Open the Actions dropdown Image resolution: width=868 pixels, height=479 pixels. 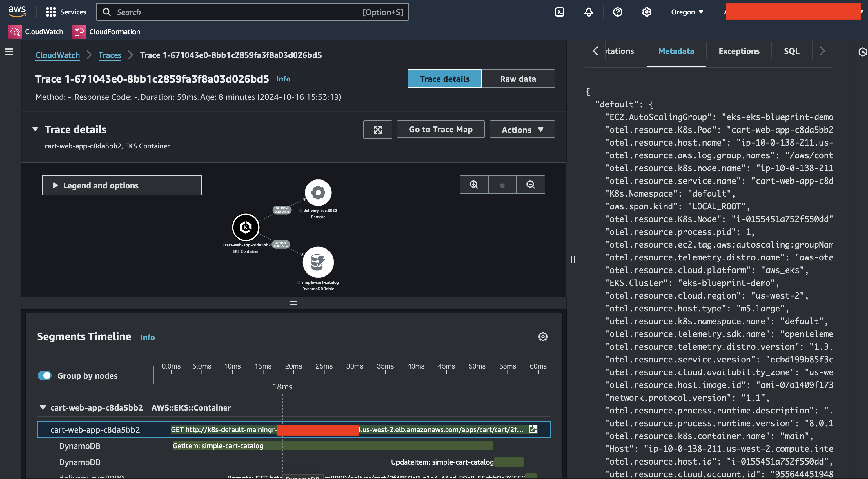tap(522, 129)
